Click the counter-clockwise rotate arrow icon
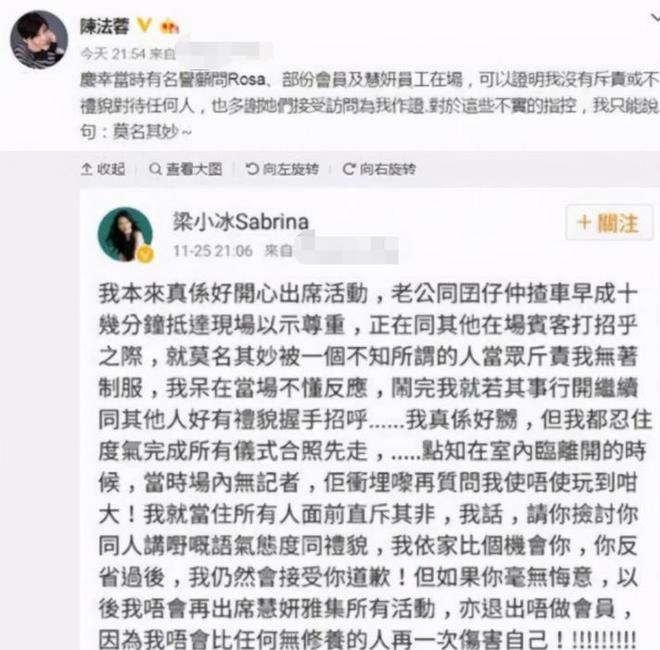This screenshot has height=650, width=660. tap(252, 169)
